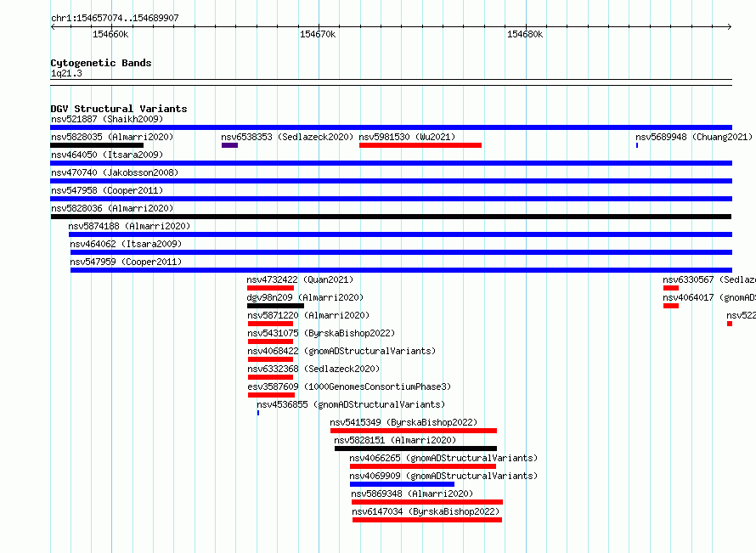Click the blue bar below nsv5874188
The image size is (756, 553).
(x=400, y=234)
